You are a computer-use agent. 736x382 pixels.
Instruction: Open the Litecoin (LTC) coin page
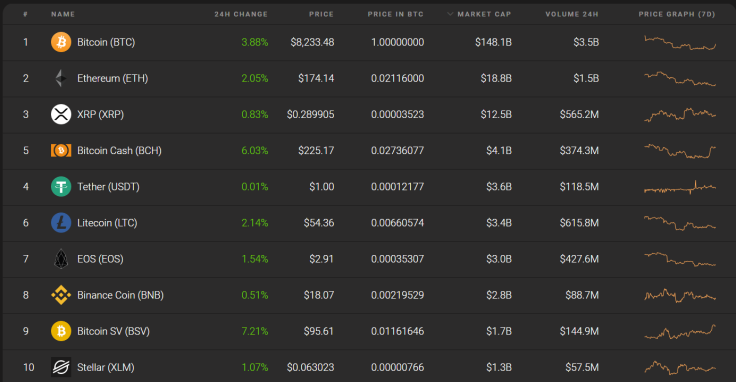click(x=107, y=223)
